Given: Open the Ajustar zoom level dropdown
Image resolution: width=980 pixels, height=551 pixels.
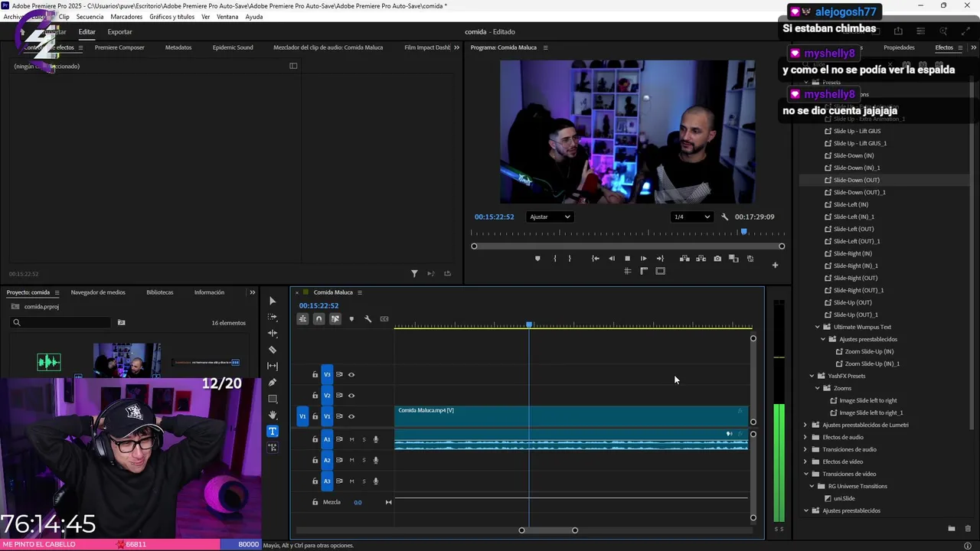Looking at the screenshot, I should [x=550, y=217].
